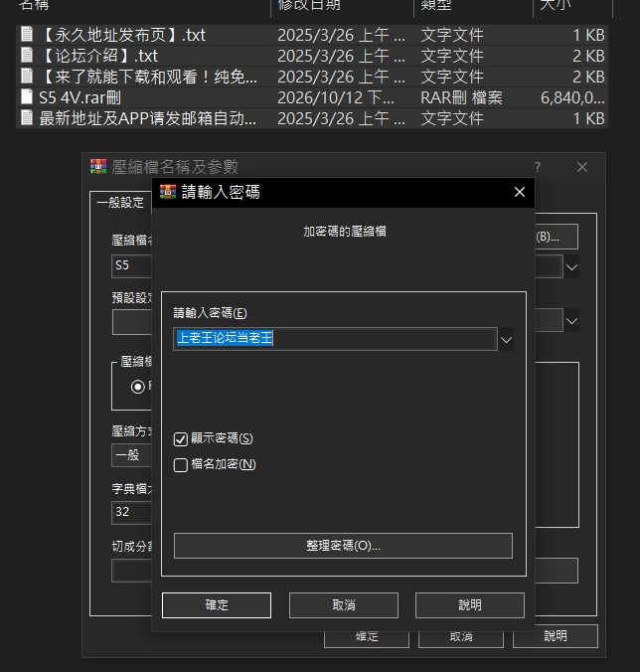Select the 论坛介绍 txt file icon
Screen dimensions: 640x672
pos(27,56)
